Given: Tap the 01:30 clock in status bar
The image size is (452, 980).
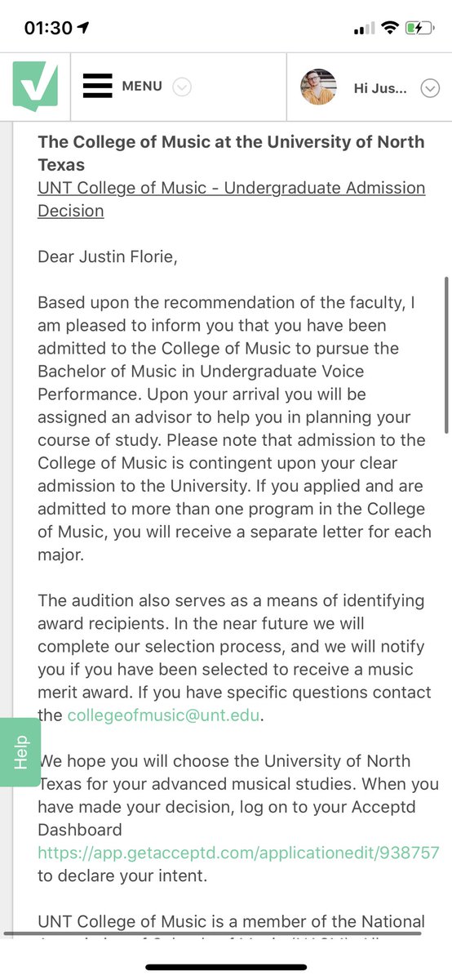Looking at the screenshot, I should [48, 28].
